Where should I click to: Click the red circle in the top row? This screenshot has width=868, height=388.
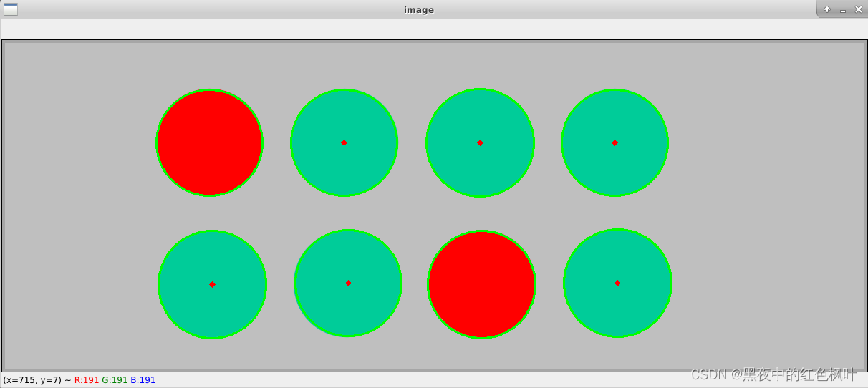pyautogui.click(x=209, y=142)
